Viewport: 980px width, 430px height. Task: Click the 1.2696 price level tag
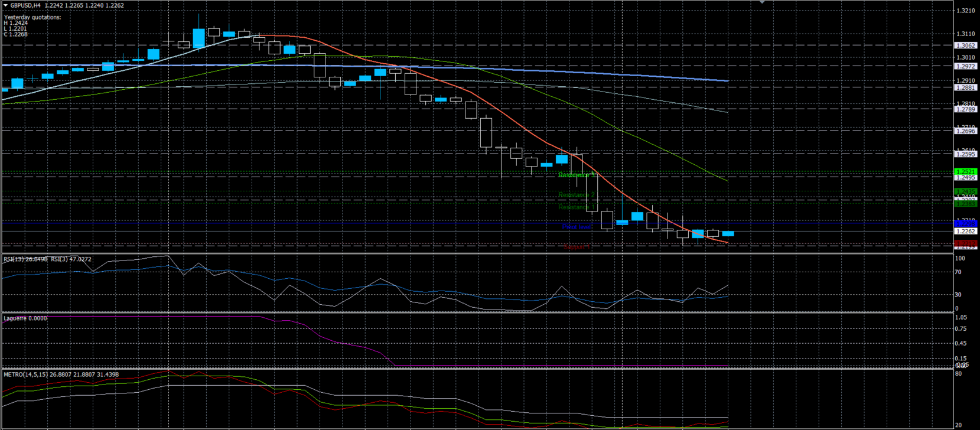[966, 131]
